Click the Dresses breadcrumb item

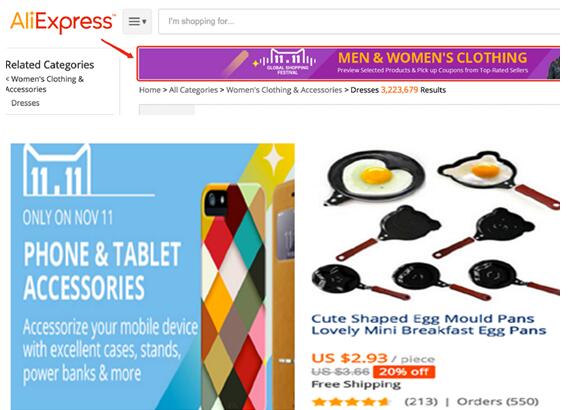point(364,90)
